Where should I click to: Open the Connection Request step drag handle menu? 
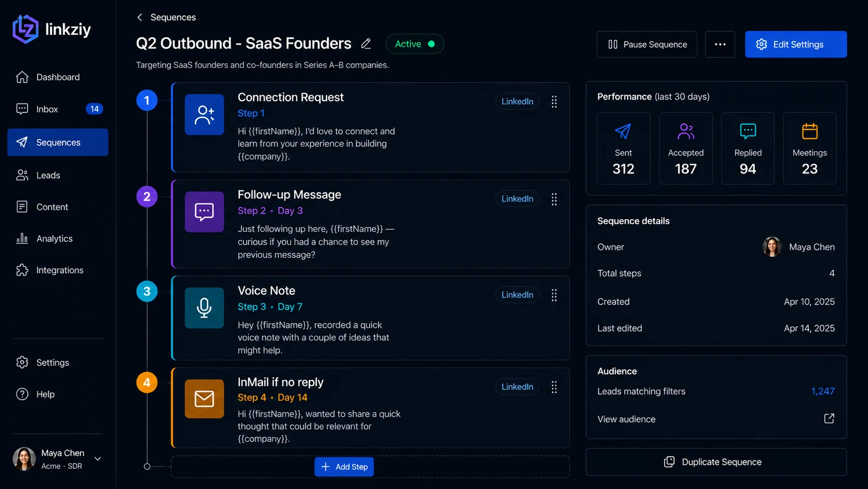coord(554,102)
